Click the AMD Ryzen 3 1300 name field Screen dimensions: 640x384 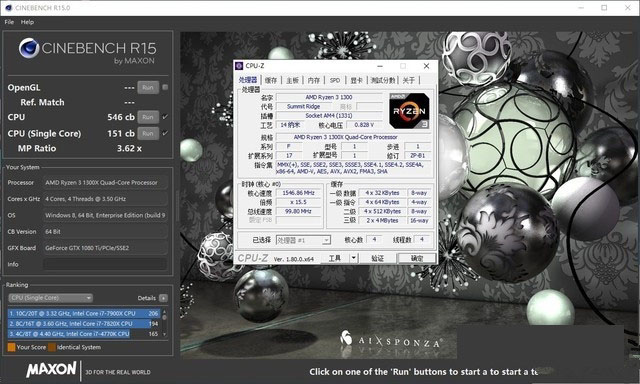[x=329, y=97]
